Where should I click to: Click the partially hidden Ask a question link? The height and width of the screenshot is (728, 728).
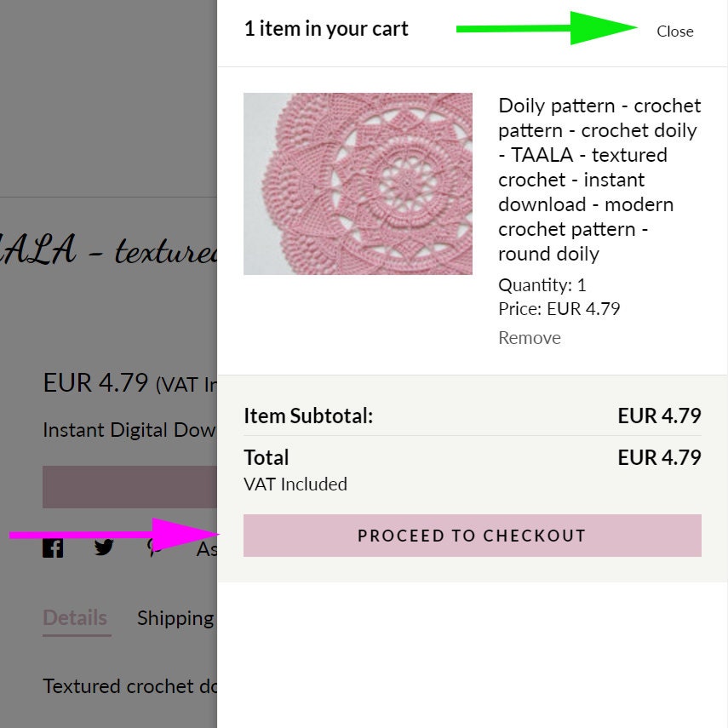pos(207,549)
